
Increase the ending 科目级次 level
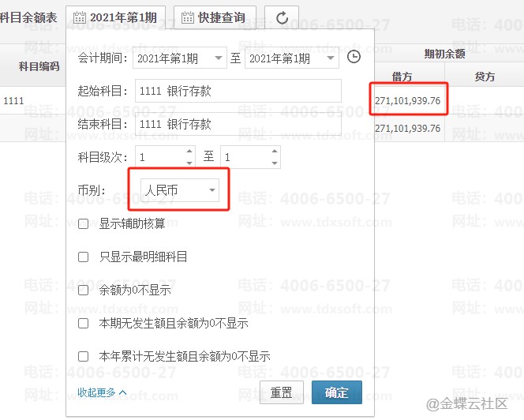(x=275, y=151)
